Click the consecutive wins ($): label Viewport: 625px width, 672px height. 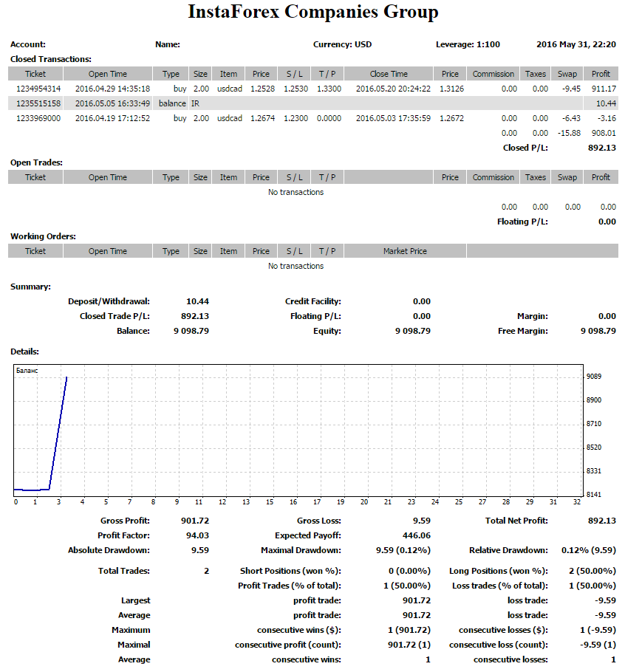(x=299, y=630)
